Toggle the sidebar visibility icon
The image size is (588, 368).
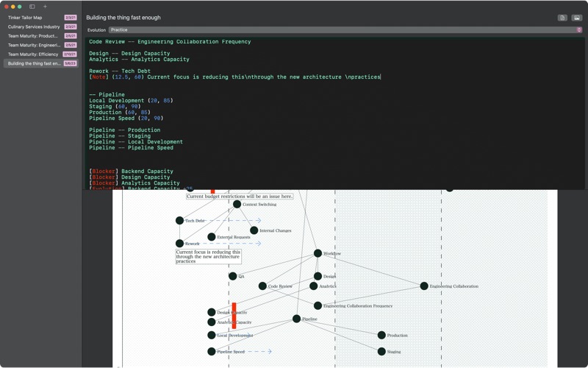(x=32, y=7)
